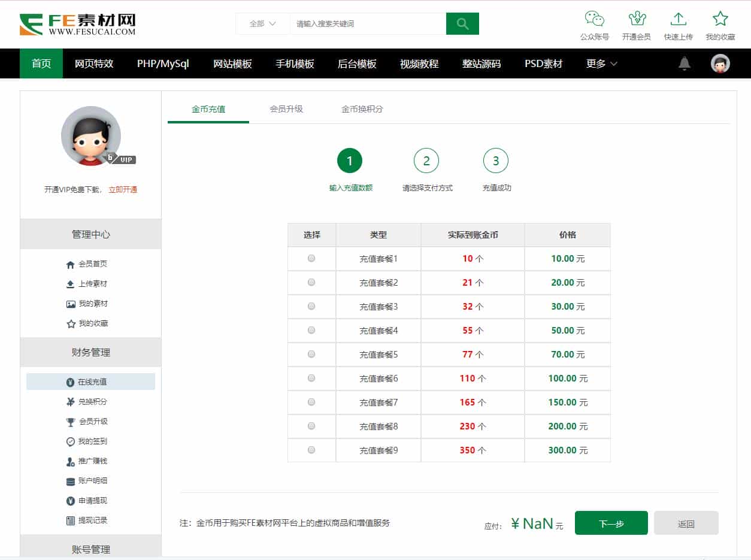This screenshot has height=560, width=751.
Task: Open 手机模板 in the navigation bar
Action: (x=295, y=63)
